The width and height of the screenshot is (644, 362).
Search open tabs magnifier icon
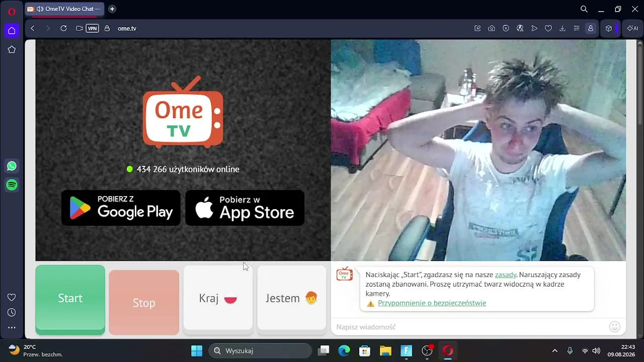(x=584, y=9)
